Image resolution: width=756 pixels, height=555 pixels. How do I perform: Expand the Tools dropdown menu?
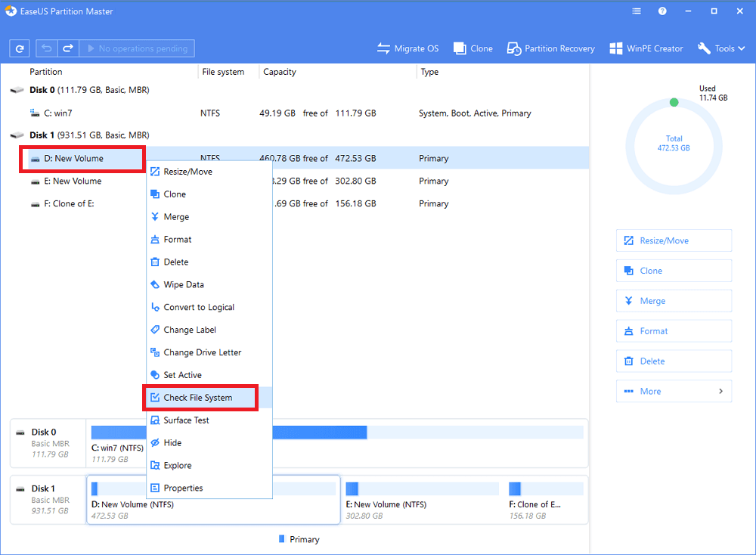click(x=722, y=48)
